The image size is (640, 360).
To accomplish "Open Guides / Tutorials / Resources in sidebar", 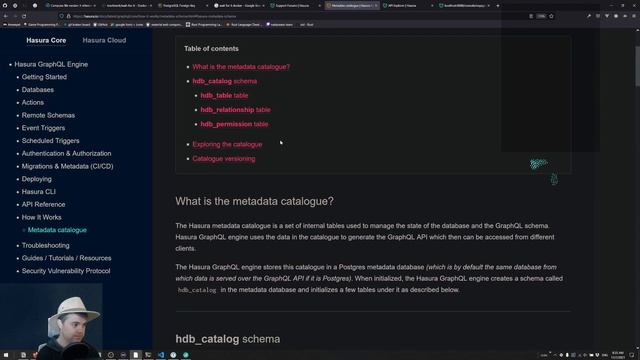I will click(x=67, y=258).
